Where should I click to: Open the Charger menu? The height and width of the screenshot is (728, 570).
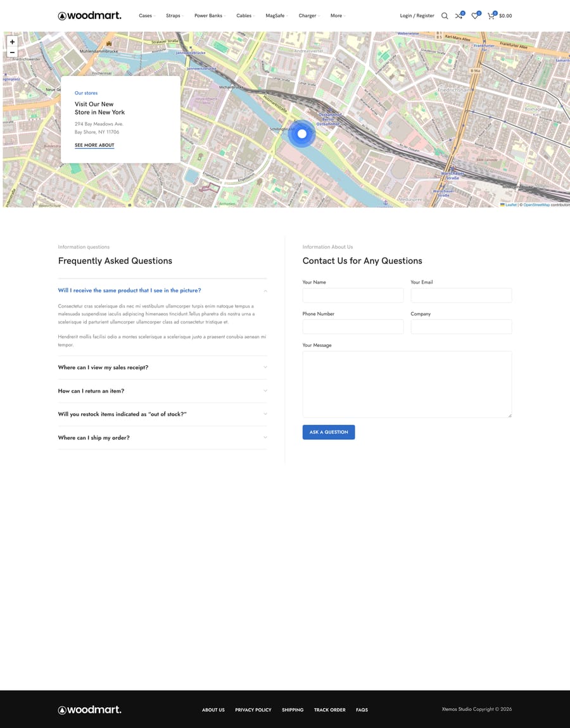[x=309, y=16]
